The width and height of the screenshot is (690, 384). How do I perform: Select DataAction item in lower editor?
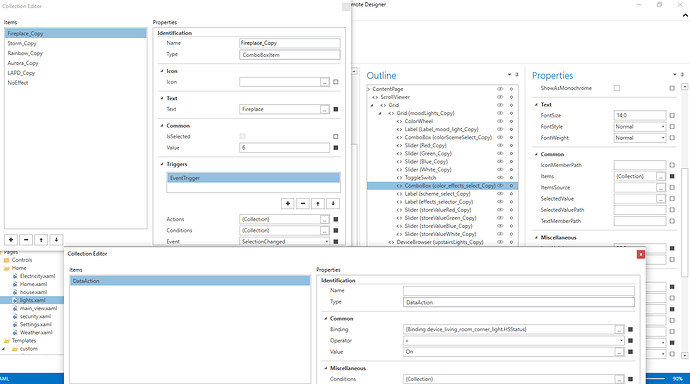(x=190, y=281)
